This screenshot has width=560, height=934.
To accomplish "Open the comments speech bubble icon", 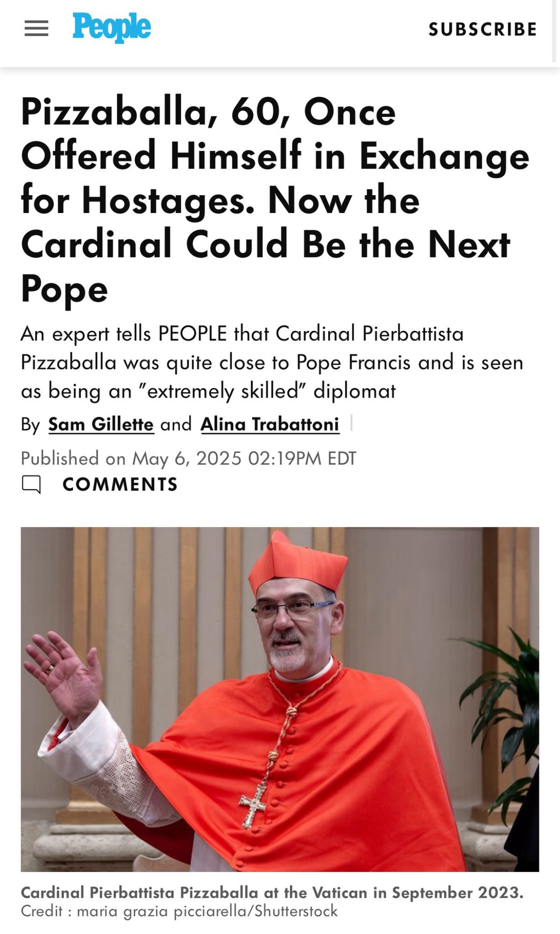I will pyautogui.click(x=31, y=484).
